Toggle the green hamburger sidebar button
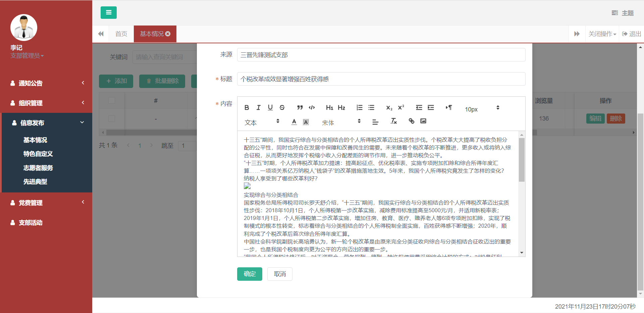 point(108,12)
